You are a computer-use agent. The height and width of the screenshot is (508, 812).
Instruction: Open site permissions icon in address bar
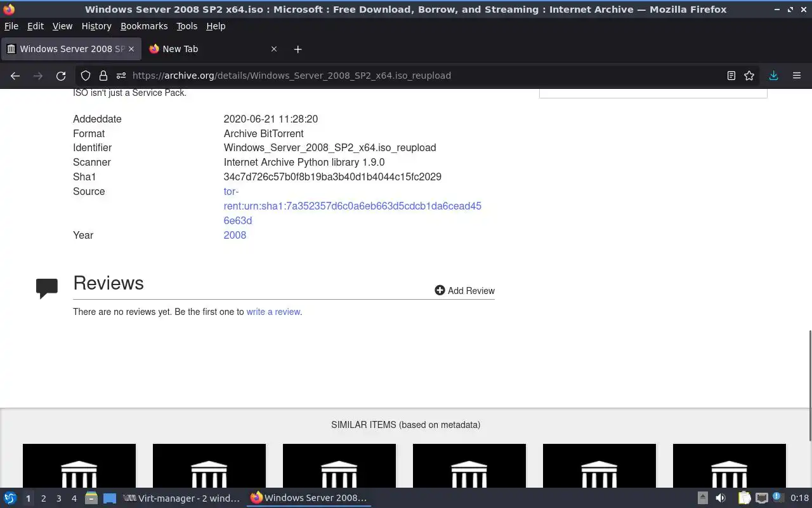click(x=121, y=76)
